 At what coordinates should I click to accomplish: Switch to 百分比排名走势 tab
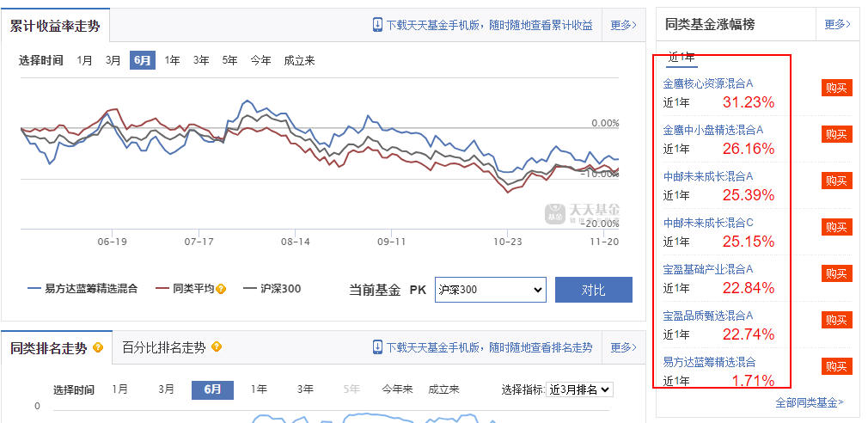(164, 347)
